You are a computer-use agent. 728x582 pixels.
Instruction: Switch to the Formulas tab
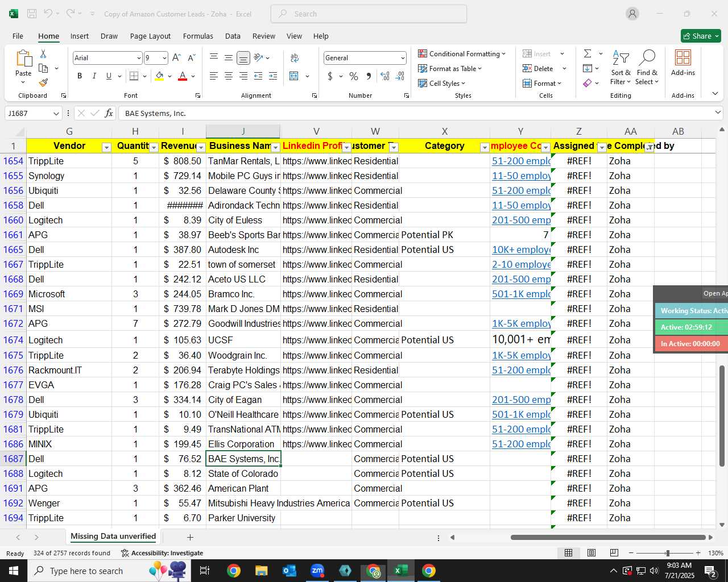point(198,36)
